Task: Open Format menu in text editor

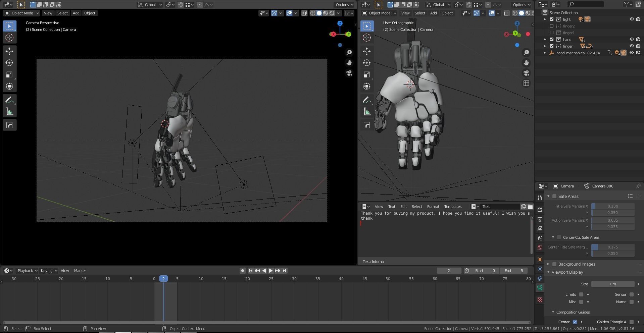Action: (x=433, y=207)
